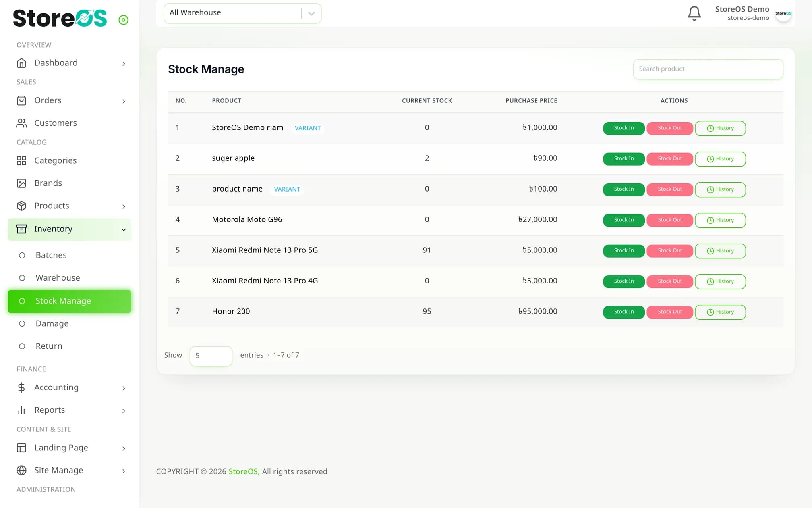Image resolution: width=812 pixels, height=508 pixels.
Task: Click the Orders shopping bag icon
Action: pyautogui.click(x=21, y=100)
